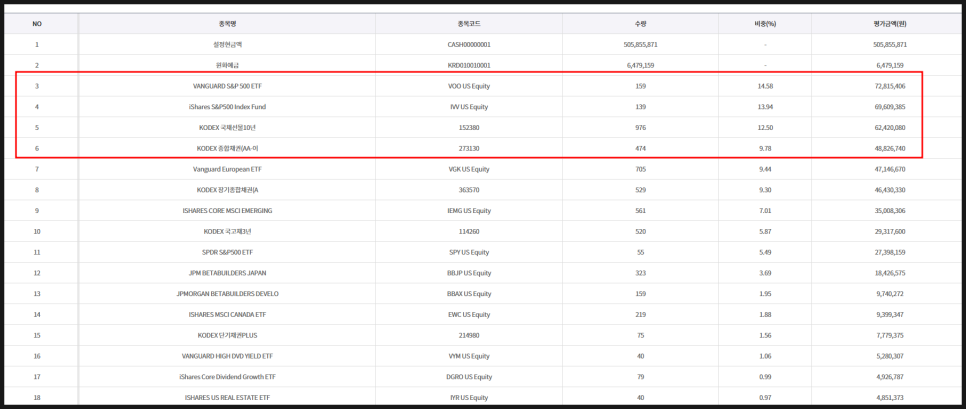Click the valuation amount 72,815,406
This screenshot has width=966, height=409.
[x=888, y=86]
